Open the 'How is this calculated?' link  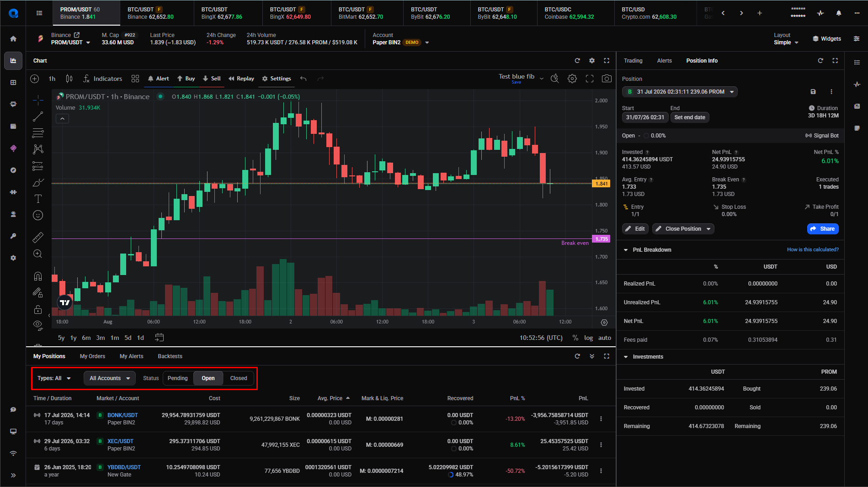tap(813, 249)
